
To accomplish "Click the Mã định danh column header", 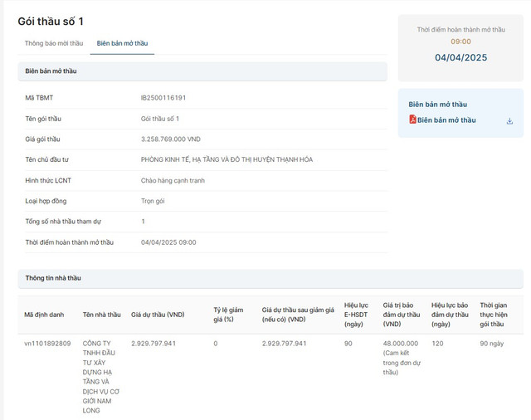I will (44, 315).
